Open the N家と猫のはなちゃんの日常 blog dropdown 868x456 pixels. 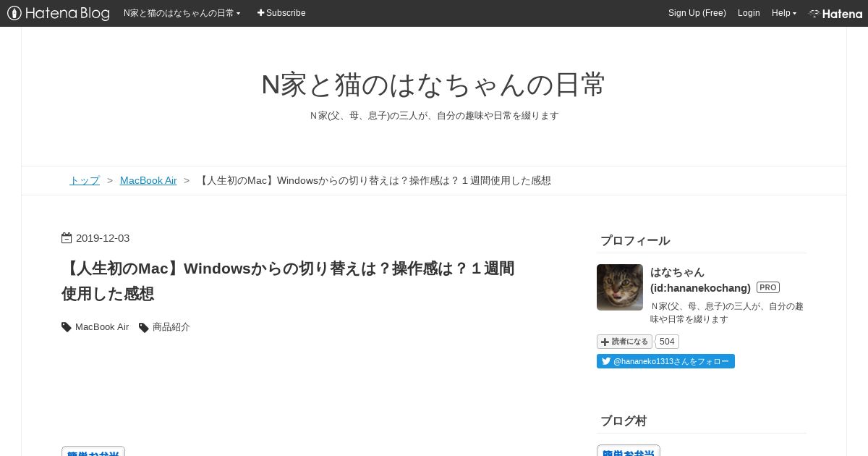click(182, 13)
